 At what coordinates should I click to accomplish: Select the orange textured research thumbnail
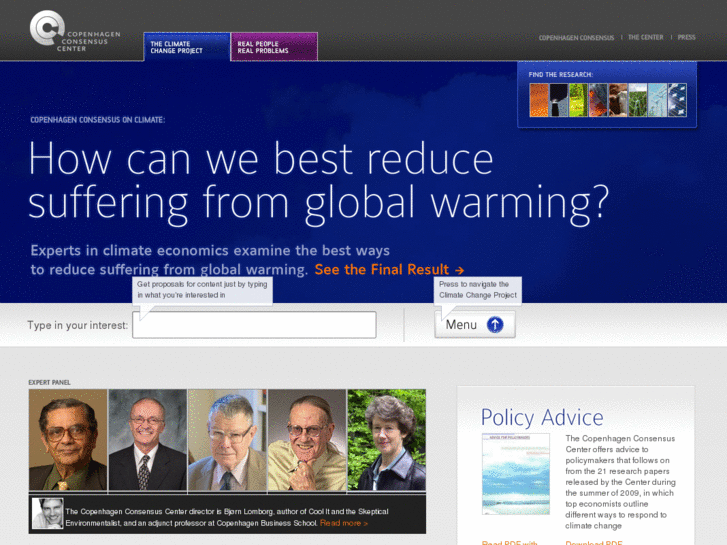click(539, 100)
